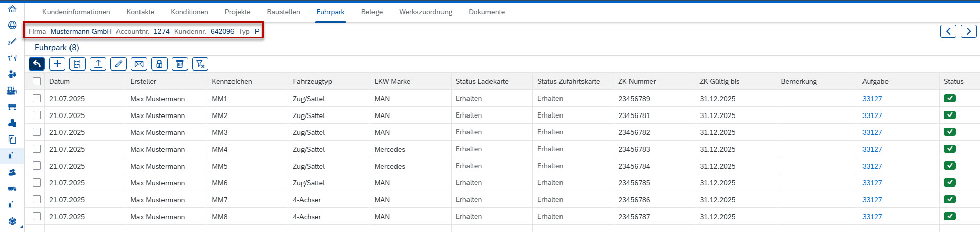Expand sidebar overflow triangle at bottom
The width and height of the screenshot is (980, 232).
(x=21, y=227)
